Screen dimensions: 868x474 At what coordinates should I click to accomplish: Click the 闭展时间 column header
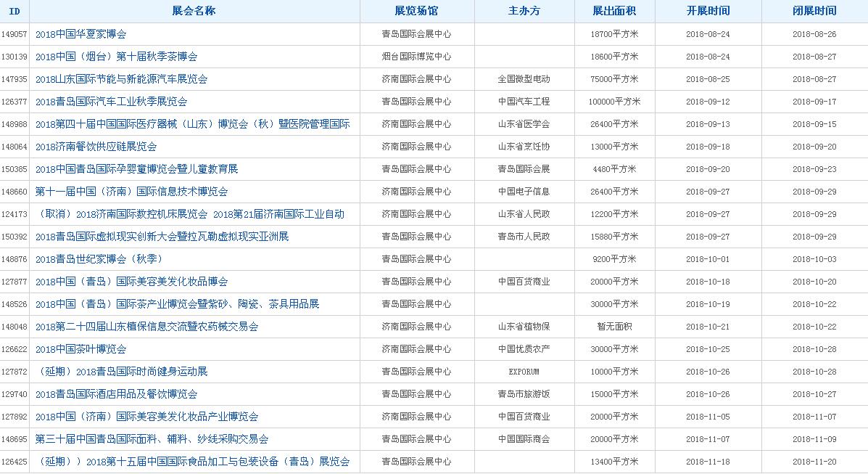coord(814,11)
